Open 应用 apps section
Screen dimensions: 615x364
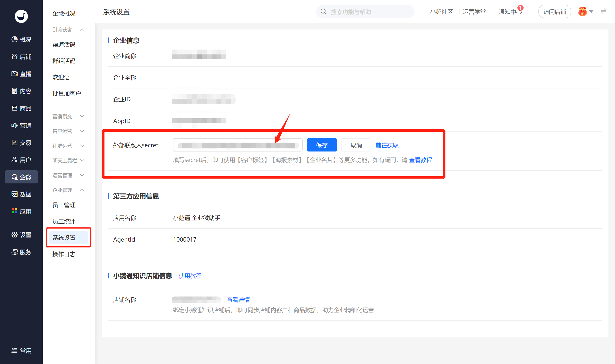(x=21, y=211)
